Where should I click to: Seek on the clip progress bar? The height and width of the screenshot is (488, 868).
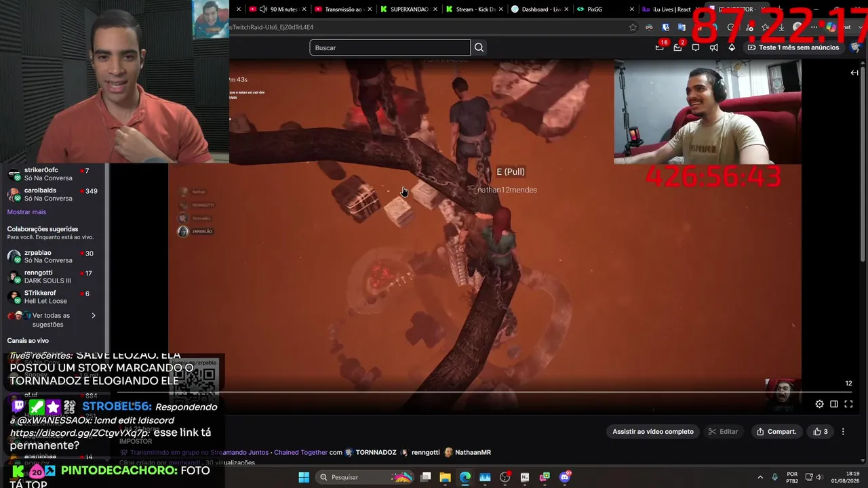click(485, 392)
